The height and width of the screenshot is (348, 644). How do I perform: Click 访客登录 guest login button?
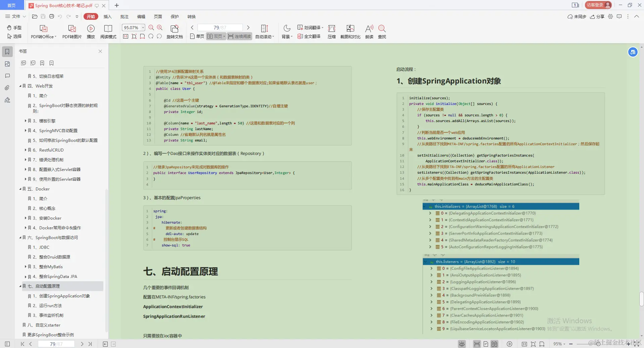coord(598,5)
